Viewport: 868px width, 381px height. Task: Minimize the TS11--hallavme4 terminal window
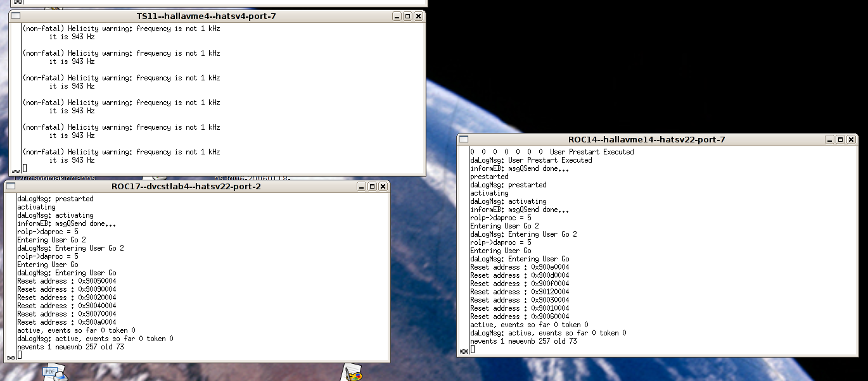(x=397, y=16)
